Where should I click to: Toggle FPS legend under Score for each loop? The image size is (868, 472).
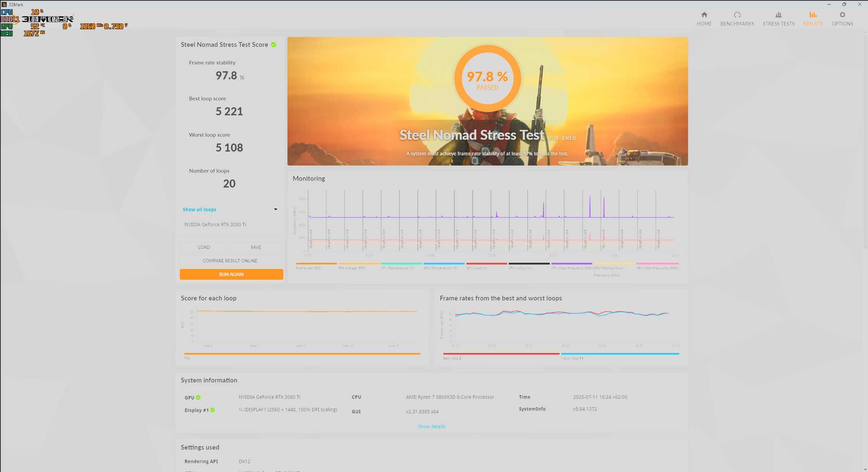coord(302,356)
